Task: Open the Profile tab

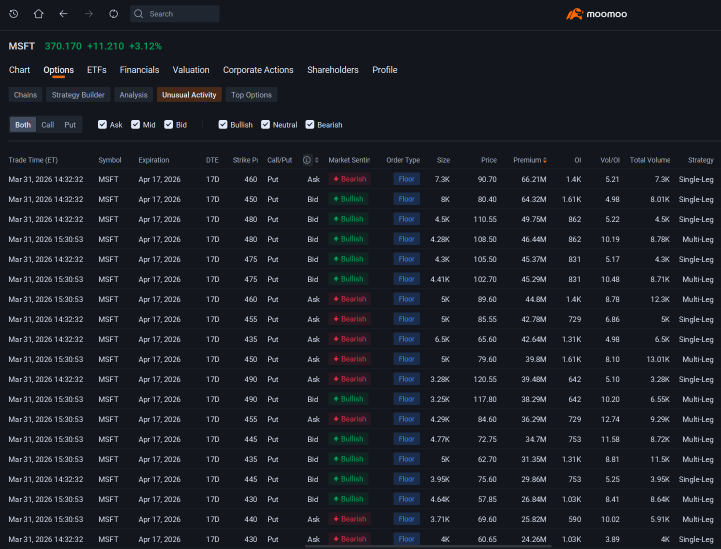Action: (385, 70)
